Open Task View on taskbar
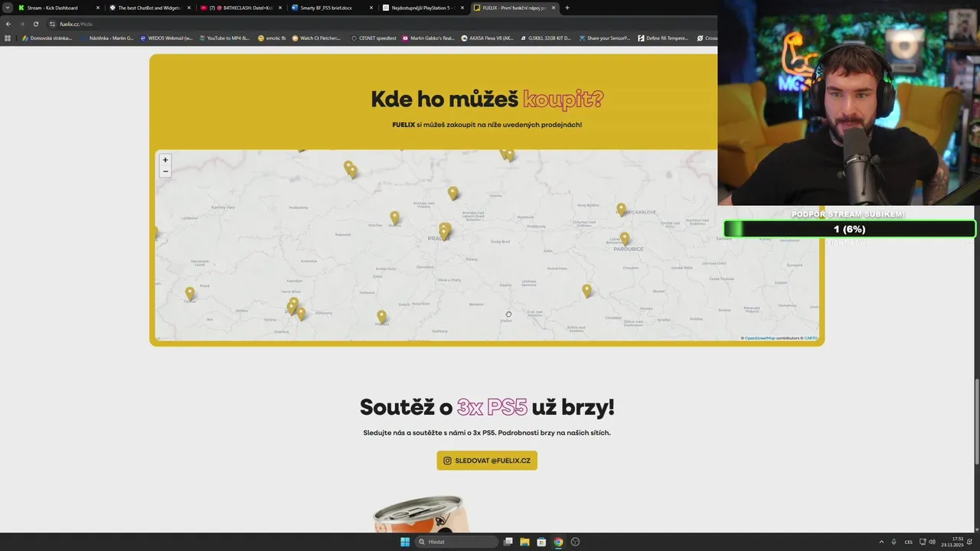Viewport: 980px width, 551px height. click(x=508, y=542)
